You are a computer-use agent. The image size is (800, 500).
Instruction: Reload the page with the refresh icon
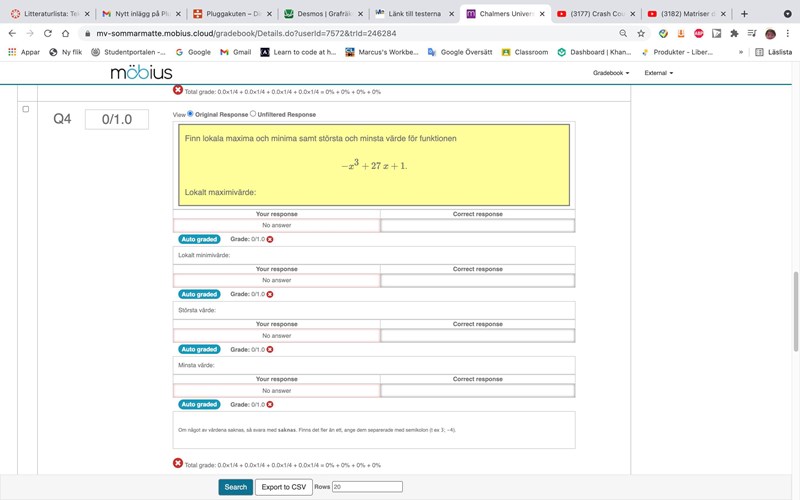(47, 33)
